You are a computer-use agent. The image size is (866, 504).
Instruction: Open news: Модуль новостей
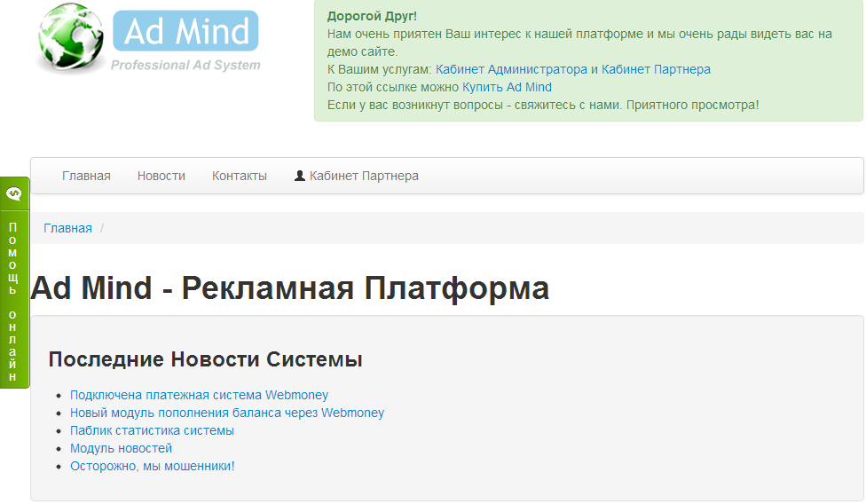[x=121, y=448]
